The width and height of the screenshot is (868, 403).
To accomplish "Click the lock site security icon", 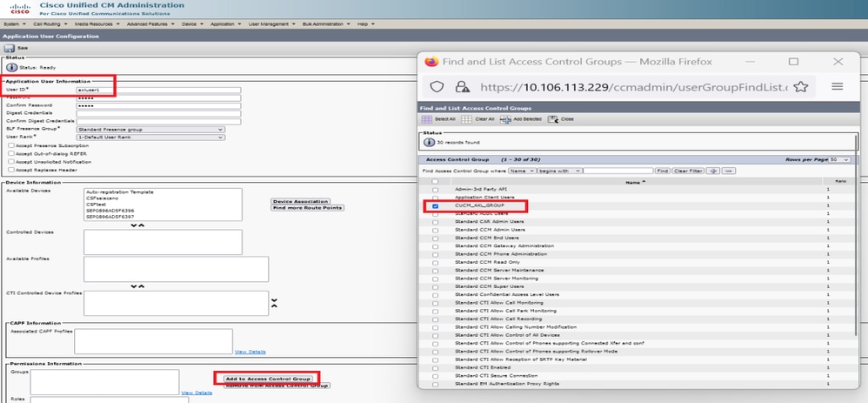I will click(x=462, y=86).
